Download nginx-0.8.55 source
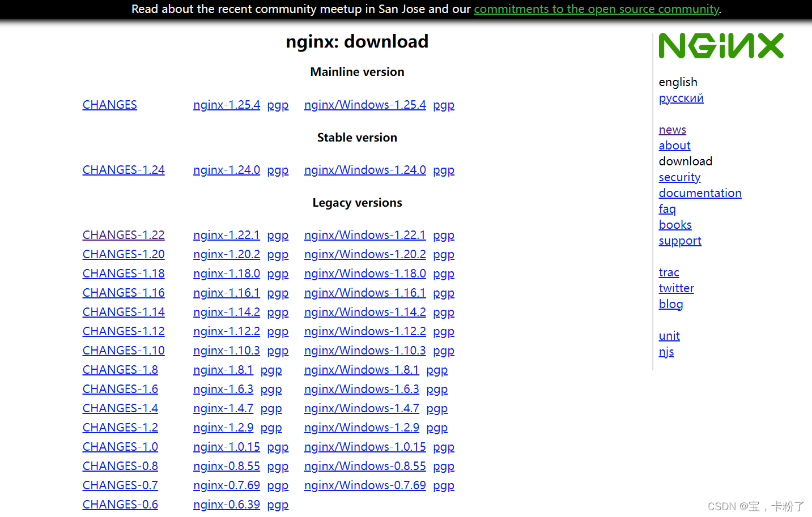Image resolution: width=812 pixels, height=517 pixels. click(x=227, y=466)
